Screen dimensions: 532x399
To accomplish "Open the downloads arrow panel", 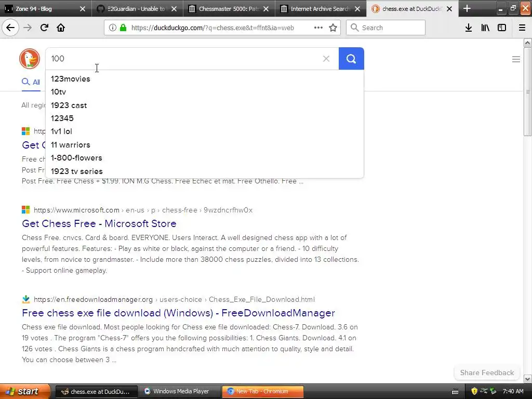I will pos(469,28).
